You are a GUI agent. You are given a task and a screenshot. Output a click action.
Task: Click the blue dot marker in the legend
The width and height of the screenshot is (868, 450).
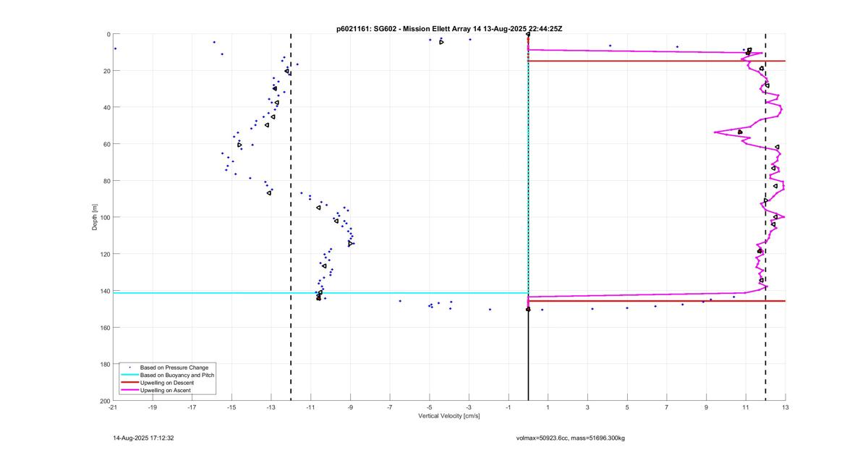coord(129,368)
